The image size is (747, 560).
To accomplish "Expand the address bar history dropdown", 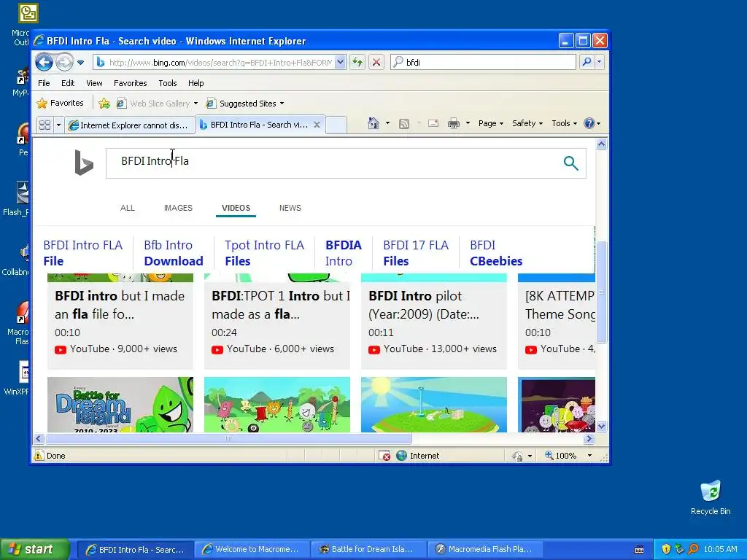I will tap(340, 63).
